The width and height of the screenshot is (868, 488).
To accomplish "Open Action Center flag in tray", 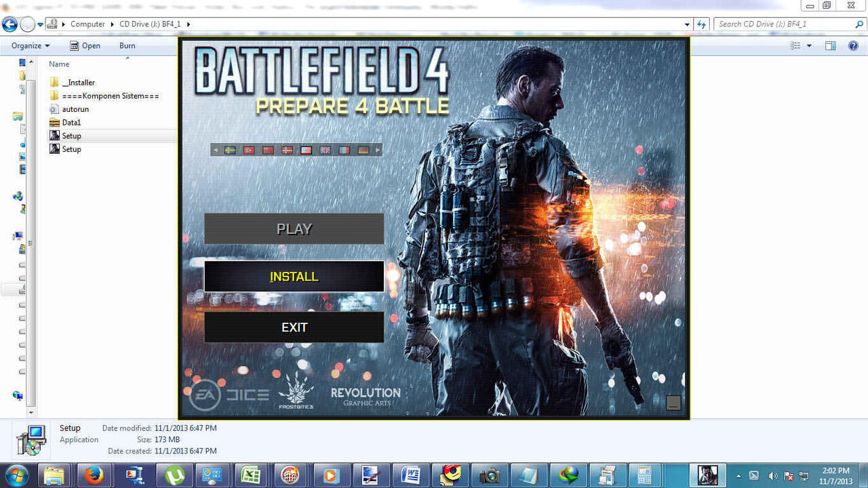I will 788,476.
